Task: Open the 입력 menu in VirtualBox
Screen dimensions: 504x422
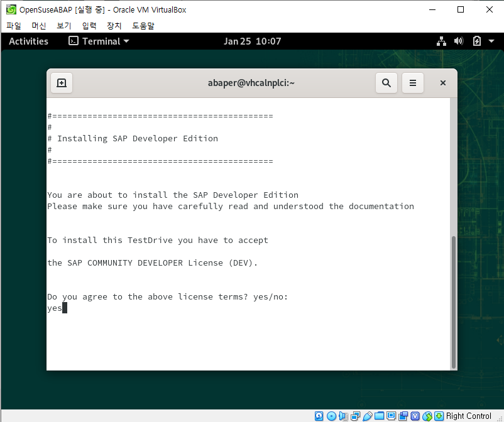Action: point(89,25)
